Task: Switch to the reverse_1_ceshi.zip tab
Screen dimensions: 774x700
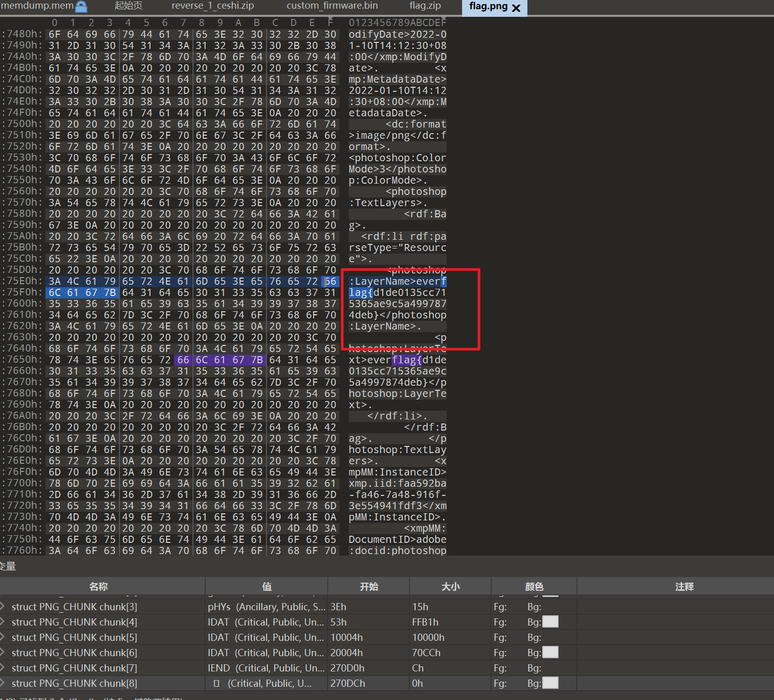Action: pos(212,6)
